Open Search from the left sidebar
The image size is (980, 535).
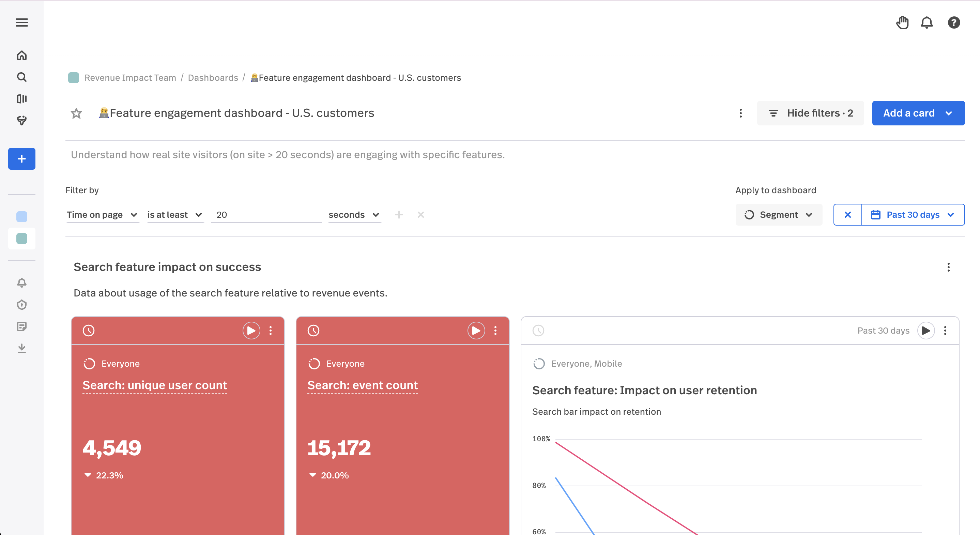point(22,77)
